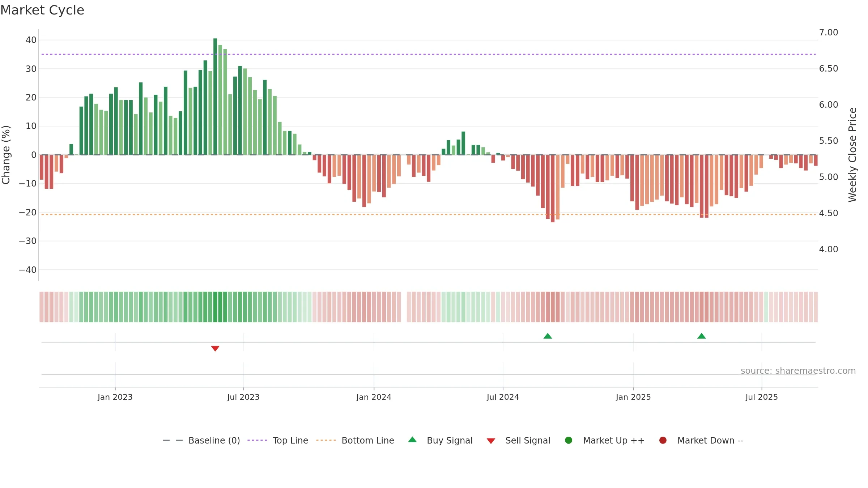Click the −40 change axis label

[28, 270]
